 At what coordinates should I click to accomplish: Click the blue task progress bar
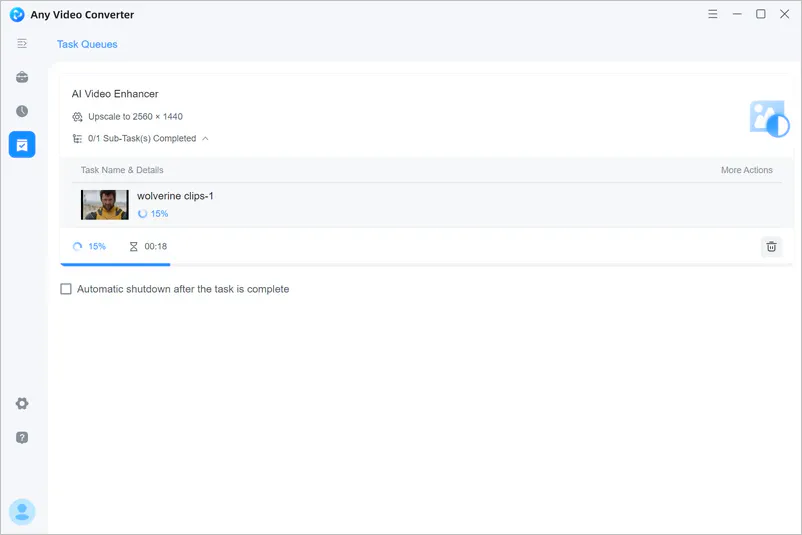click(x=115, y=264)
